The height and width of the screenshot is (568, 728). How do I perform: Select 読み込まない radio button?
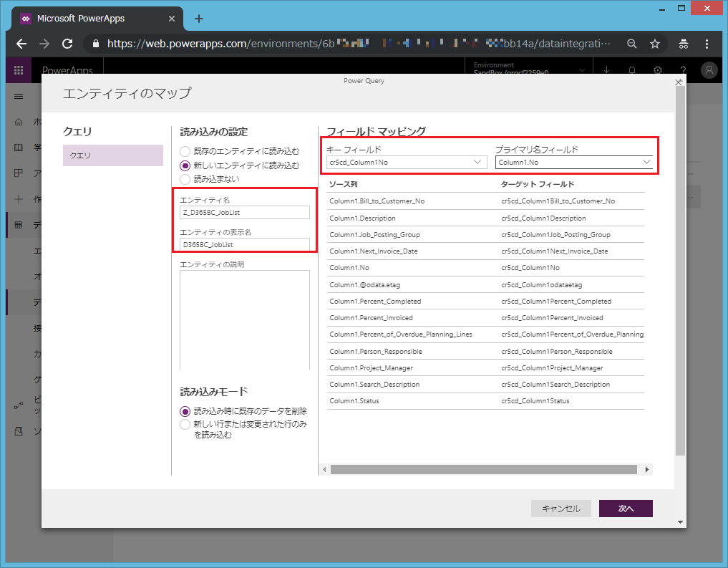tap(185, 179)
